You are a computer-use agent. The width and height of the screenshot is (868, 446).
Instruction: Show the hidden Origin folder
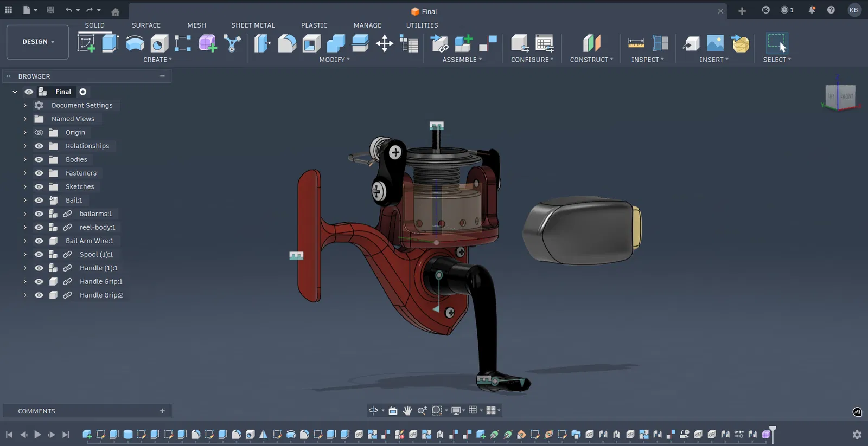coord(39,132)
